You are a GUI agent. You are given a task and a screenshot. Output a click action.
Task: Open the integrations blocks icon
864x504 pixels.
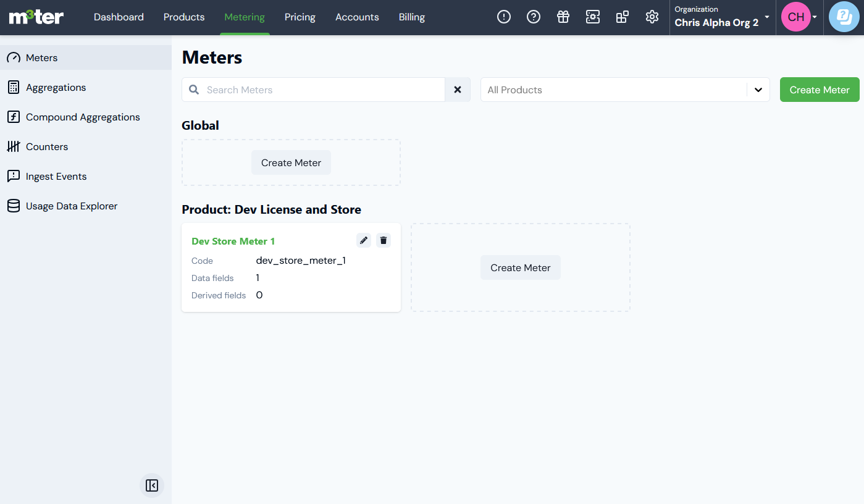[x=623, y=17]
